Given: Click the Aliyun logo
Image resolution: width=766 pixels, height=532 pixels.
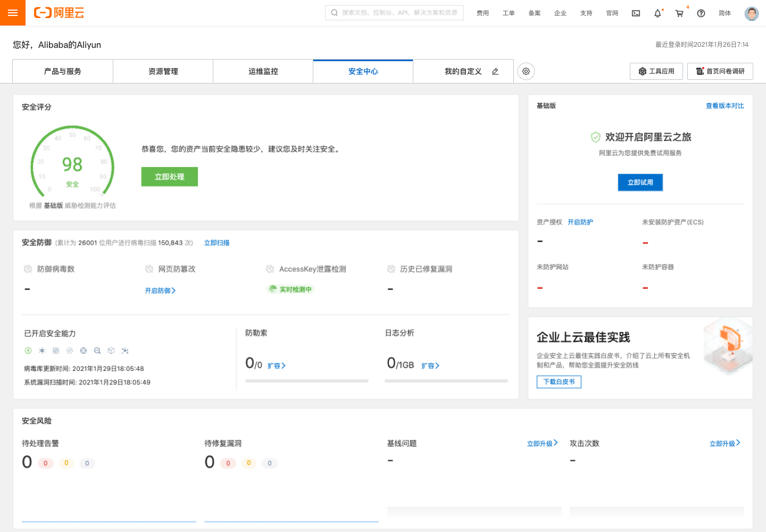Looking at the screenshot, I should click(x=59, y=13).
